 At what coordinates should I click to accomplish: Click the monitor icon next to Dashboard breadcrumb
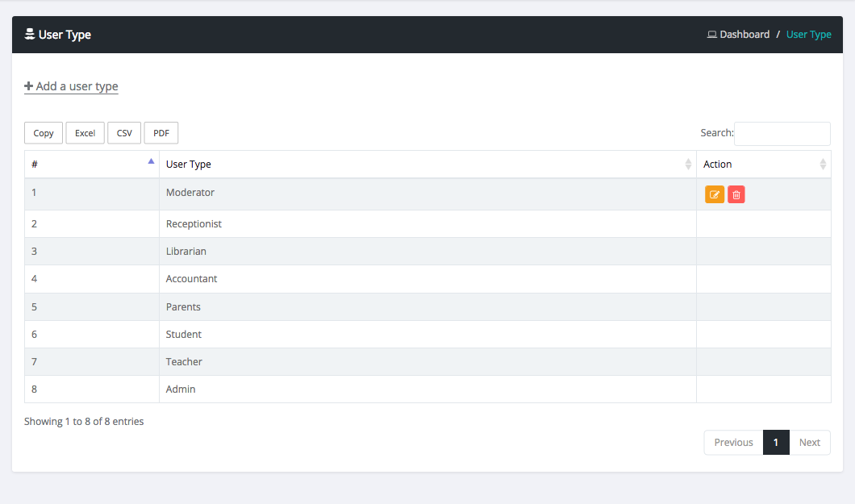(x=711, y=34)
